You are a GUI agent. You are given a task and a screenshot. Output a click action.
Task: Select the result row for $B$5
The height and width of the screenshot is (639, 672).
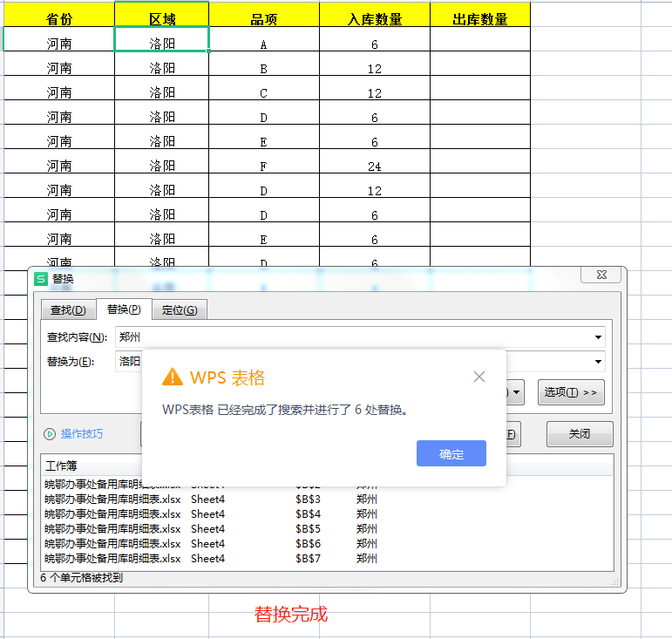[x=328, y=529]
